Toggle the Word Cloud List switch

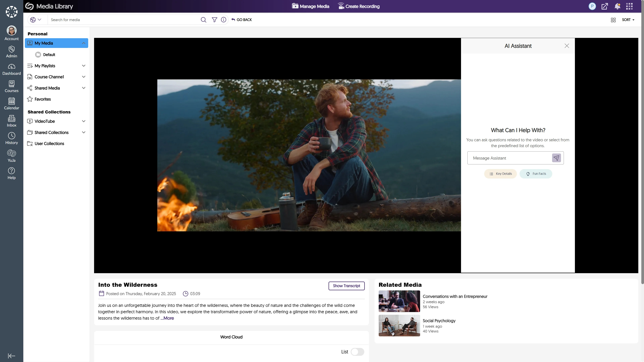click(357, 352)
